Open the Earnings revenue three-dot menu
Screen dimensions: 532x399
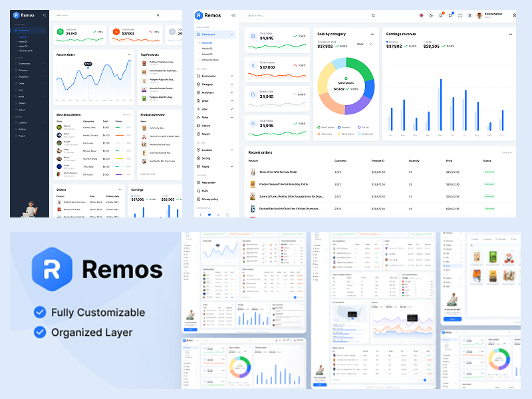tap(511, 34)
